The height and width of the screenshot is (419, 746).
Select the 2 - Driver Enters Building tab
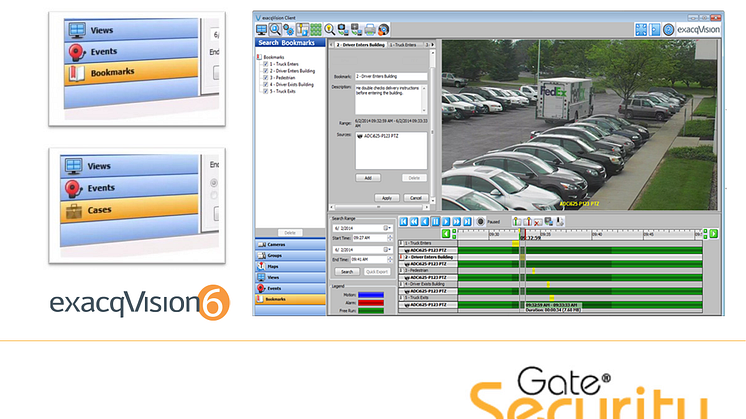click(x=361, y=45)
